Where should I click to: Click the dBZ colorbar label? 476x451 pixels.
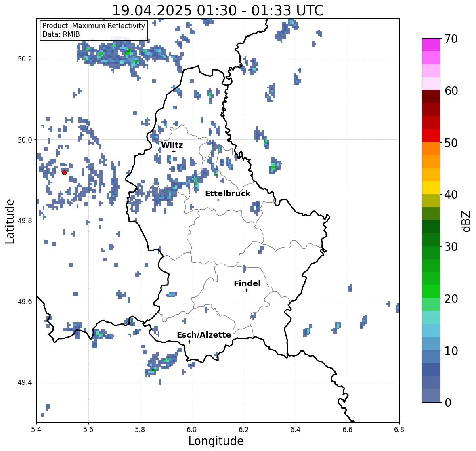click(x=467, y=221)
